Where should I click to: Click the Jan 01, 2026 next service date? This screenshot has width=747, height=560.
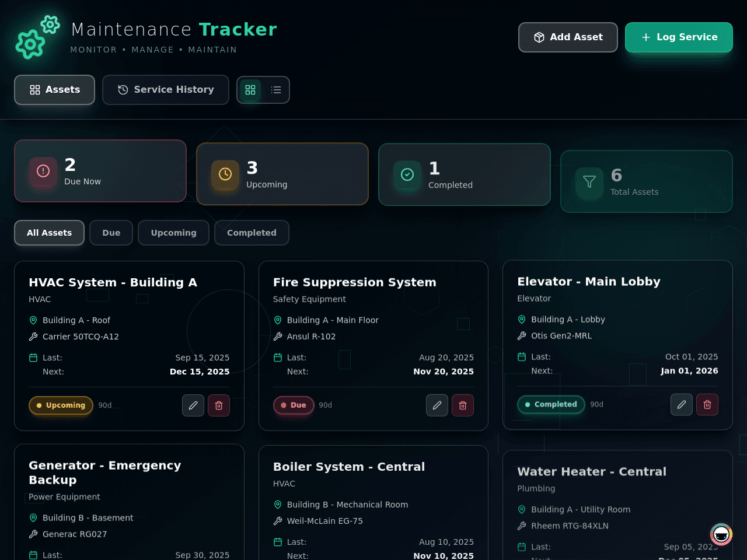689,371
